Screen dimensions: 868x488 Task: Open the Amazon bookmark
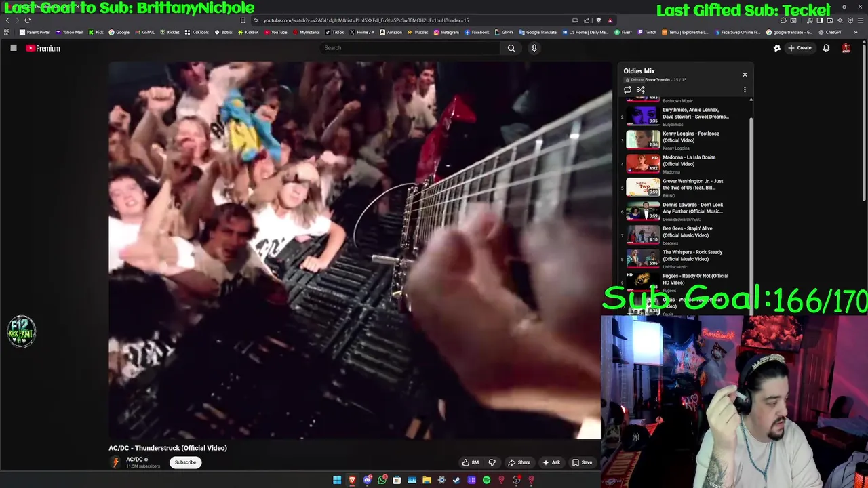click(391, 32)
